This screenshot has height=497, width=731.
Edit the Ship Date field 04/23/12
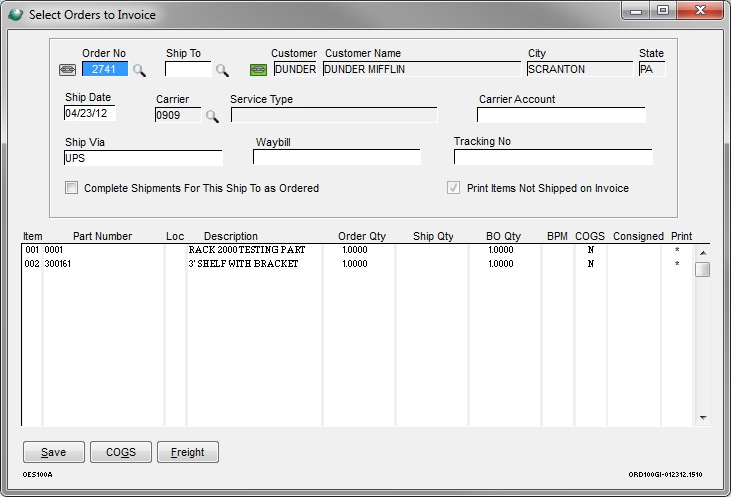coord(90,113)
